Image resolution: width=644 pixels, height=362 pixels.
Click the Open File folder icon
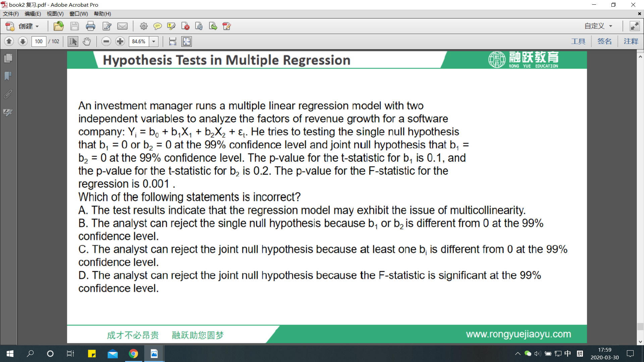pyautogui.click(x=59, y=26)
